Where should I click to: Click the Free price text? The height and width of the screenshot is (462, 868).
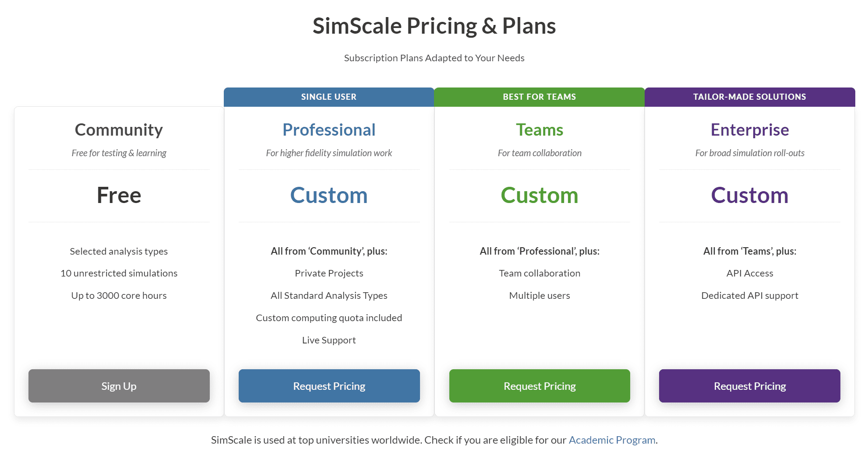(x=119, y=195)
